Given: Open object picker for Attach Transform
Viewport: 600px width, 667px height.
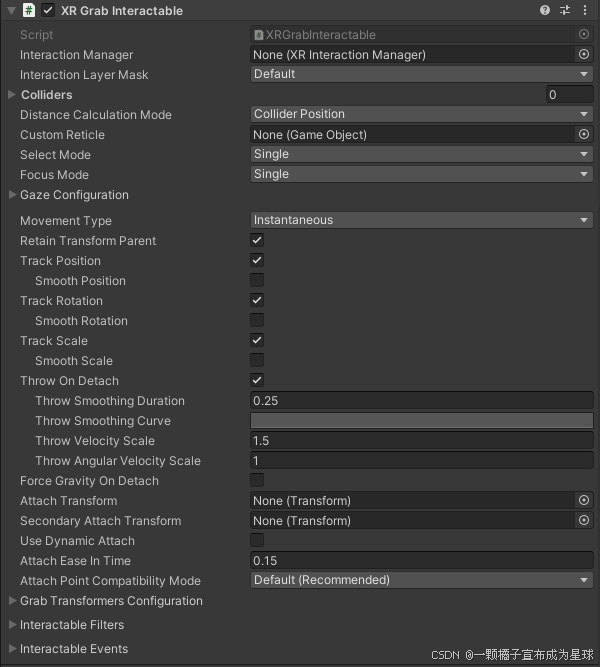Looking at the screenshot, I should (x=584, y=500).
